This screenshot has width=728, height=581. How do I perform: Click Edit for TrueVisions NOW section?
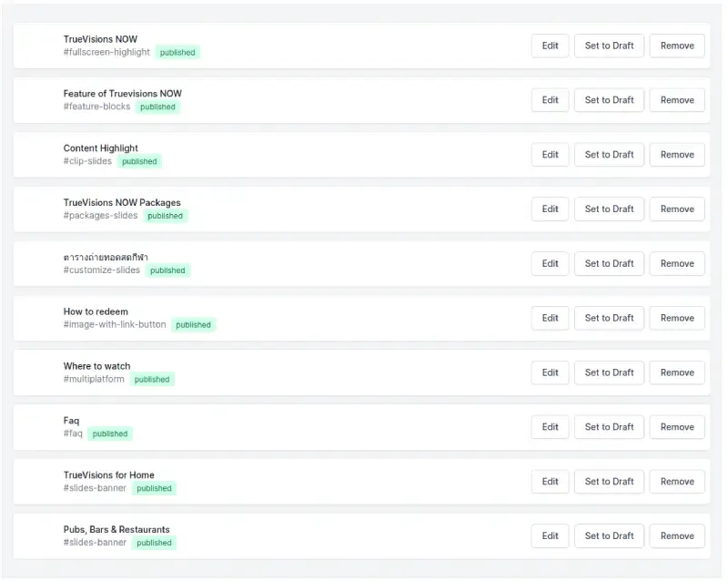(x=550, y=46)
